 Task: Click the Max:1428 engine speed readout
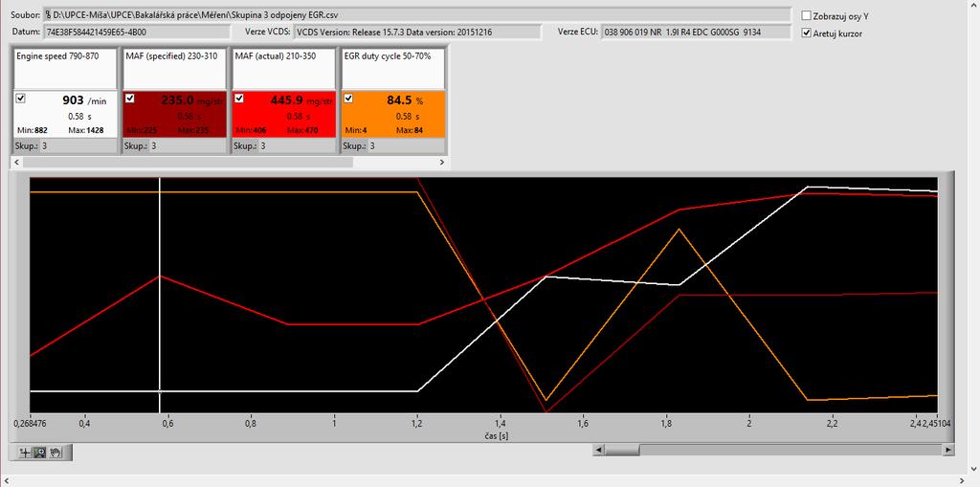[x=85, y=130]
